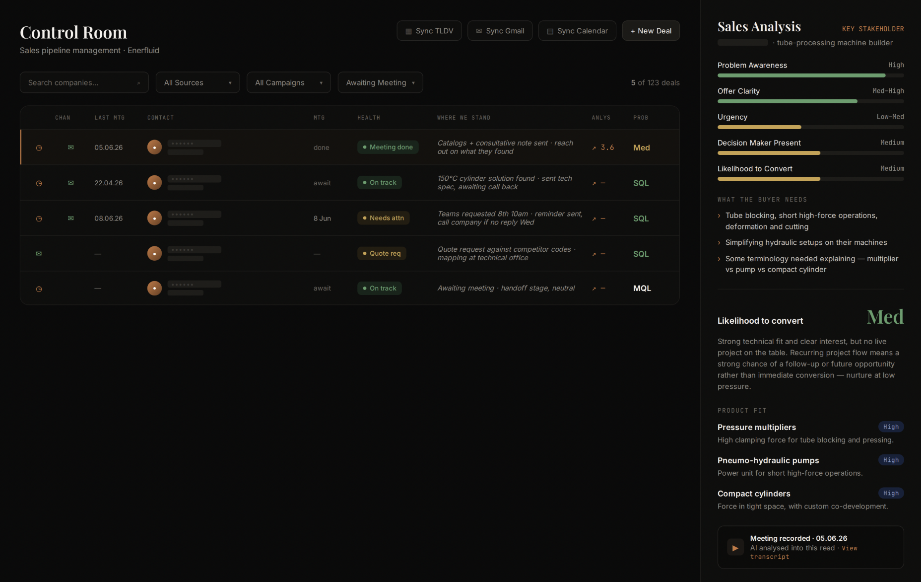
Task: Click the Sync Calendar button
Action: click(577, 31)
